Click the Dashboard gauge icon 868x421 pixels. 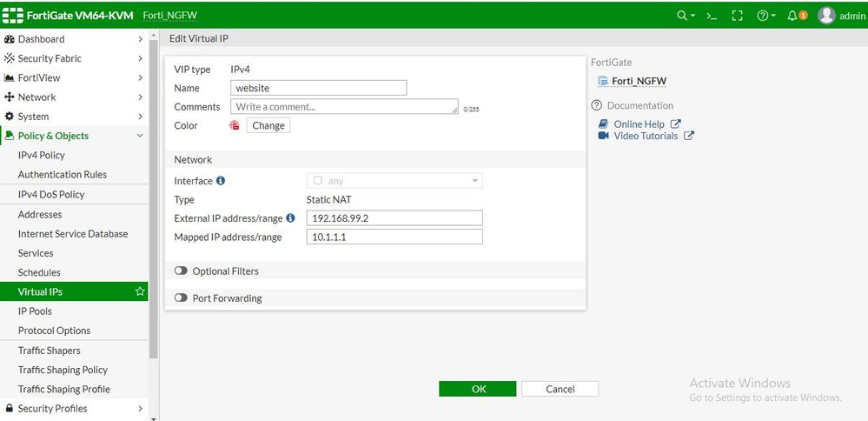tap(9, 39)
